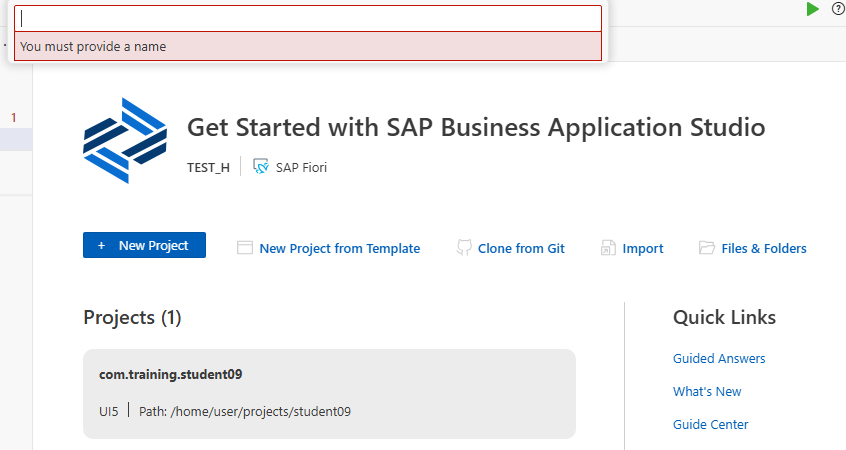
Task: Click the Quick Links heading
Action: [724, 317]
